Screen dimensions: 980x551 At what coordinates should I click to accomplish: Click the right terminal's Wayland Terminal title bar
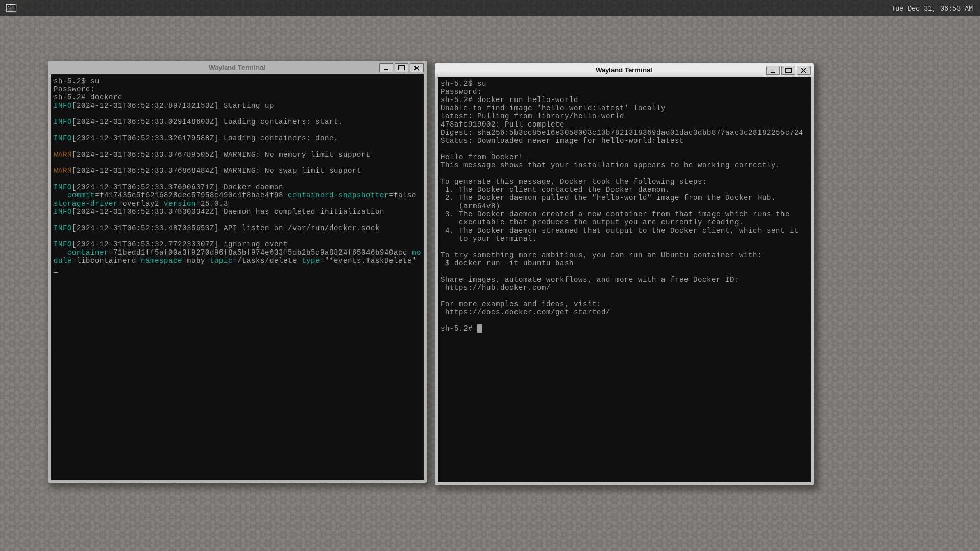tap(624, 70)
